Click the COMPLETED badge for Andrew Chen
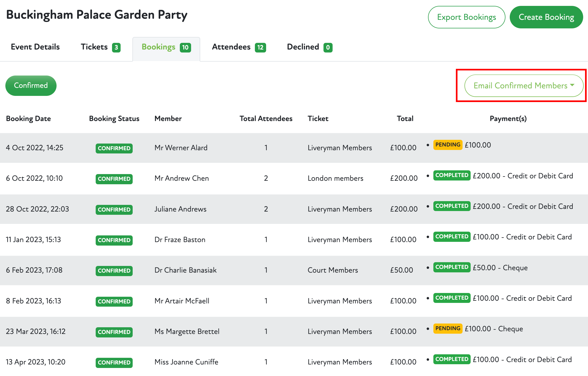Screen dimensions: 588x376 452,175
